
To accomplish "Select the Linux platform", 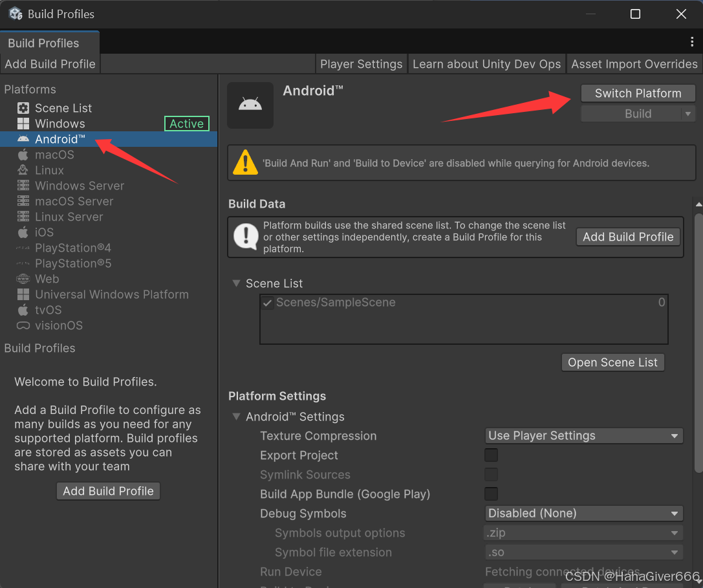I will (x=109, y=170).
